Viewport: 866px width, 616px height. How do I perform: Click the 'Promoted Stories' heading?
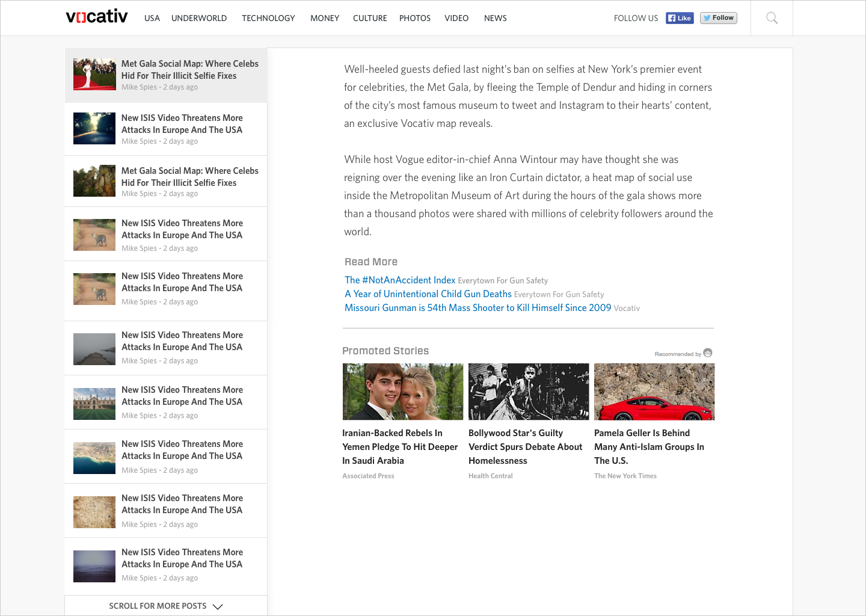[x=385, y=351]
